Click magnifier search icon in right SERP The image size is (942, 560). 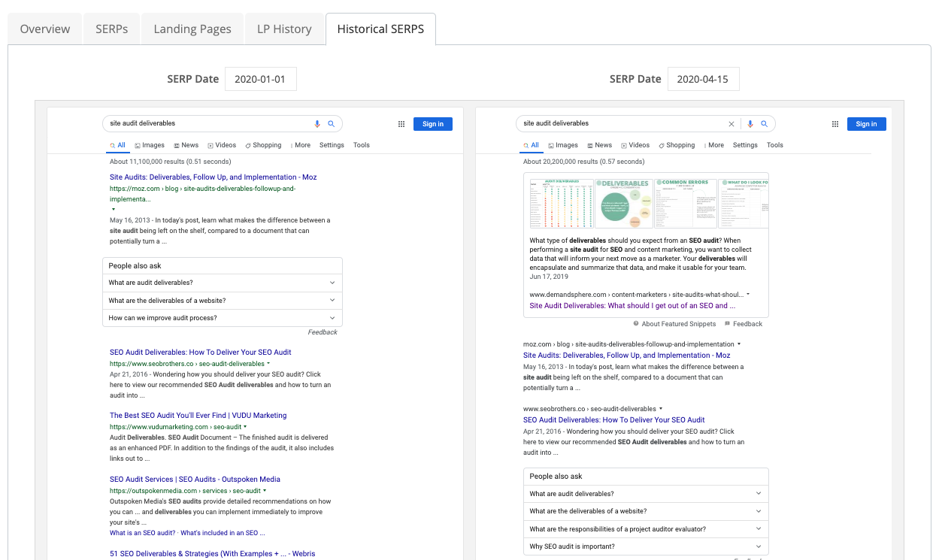point(764,124)
